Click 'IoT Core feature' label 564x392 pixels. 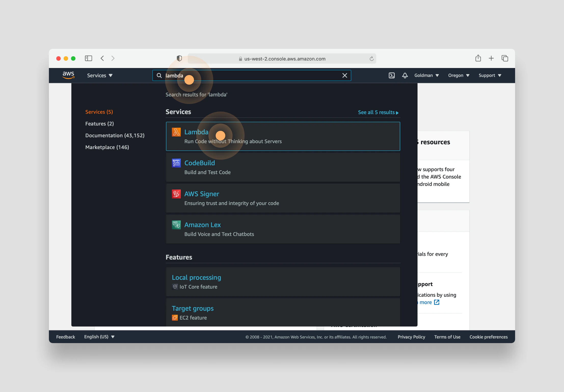[198, 287]
